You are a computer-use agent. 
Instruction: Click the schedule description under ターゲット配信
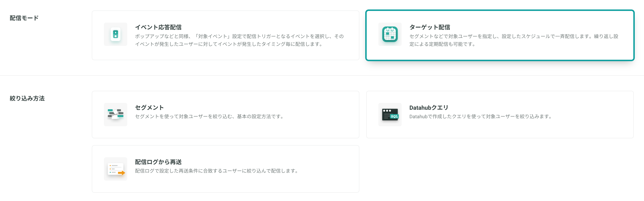(514, 40)
